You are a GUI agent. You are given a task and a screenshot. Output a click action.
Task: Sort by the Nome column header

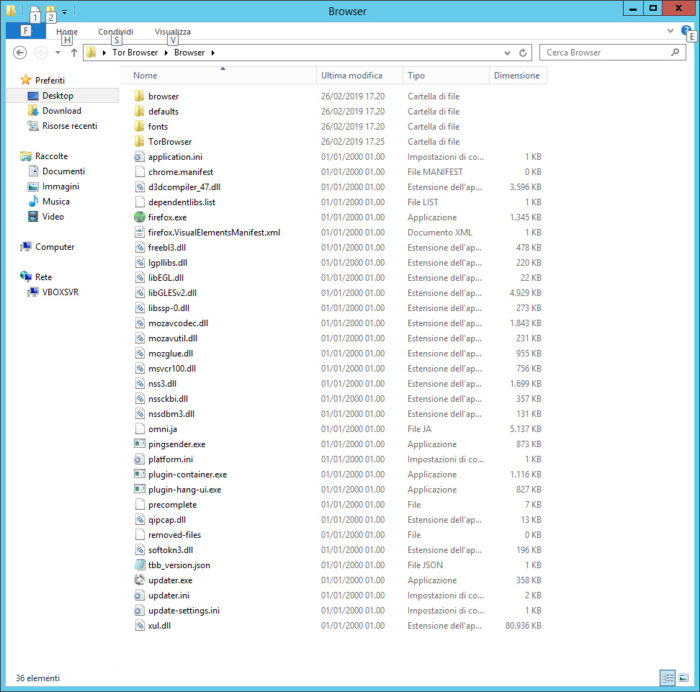point(219,75)
